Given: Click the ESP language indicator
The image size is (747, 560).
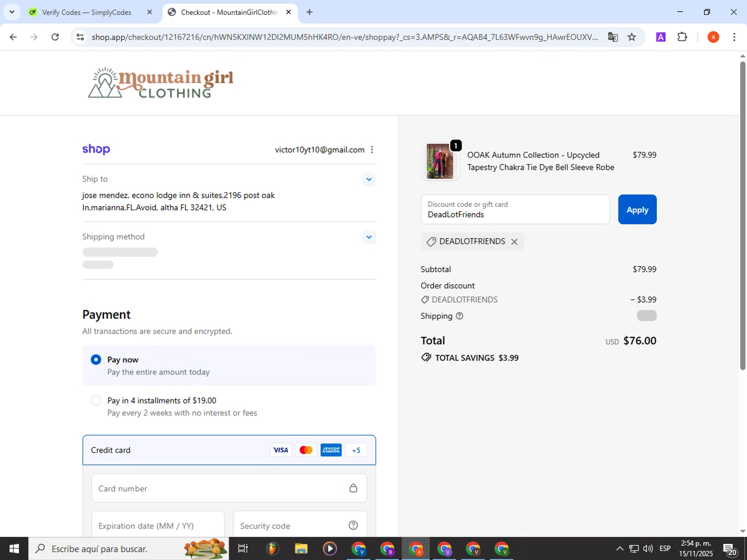Looking at the screenshot, I should click(x=665, y=549).
